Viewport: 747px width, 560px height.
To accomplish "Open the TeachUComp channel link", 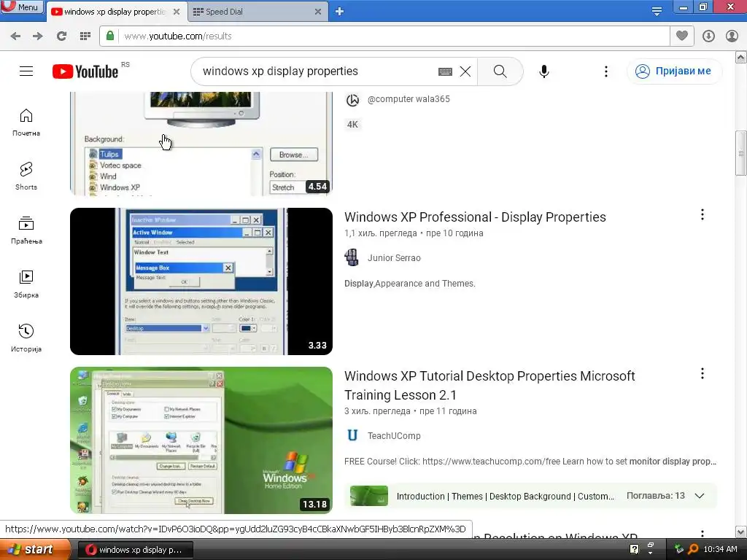I will pos(394,436).
